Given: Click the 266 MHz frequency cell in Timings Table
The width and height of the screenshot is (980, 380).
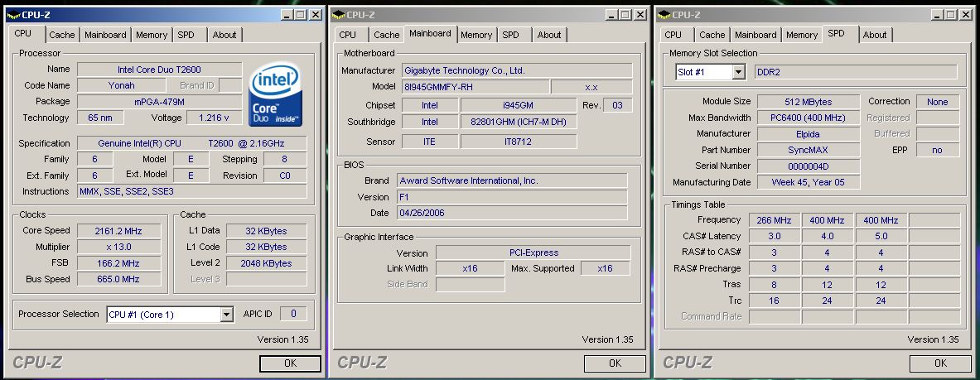Looking at the screenshot, I should point(774,220).
